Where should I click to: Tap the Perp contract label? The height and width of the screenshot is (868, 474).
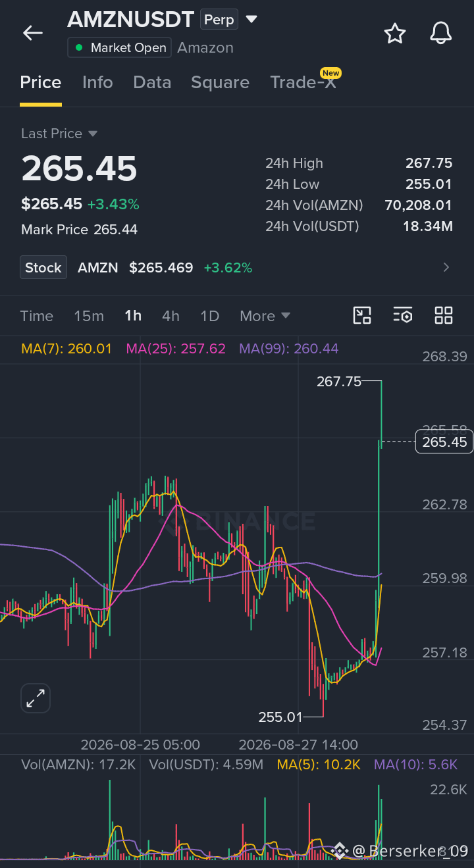[219, 20]
